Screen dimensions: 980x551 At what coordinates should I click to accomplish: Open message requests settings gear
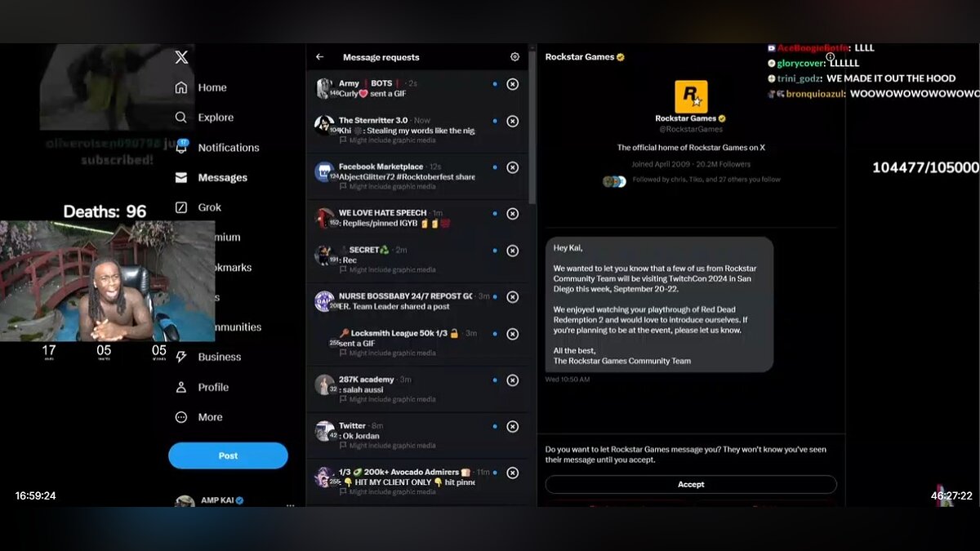point(514,57)
